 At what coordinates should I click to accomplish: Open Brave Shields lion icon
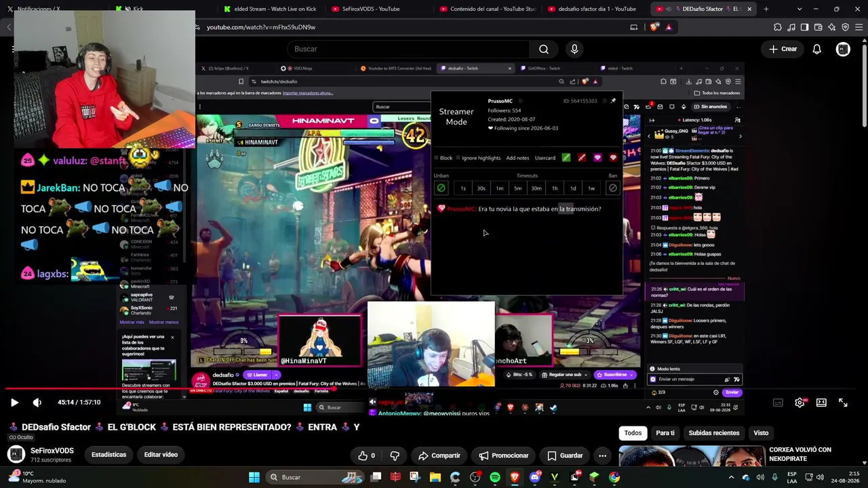[654, 27]
